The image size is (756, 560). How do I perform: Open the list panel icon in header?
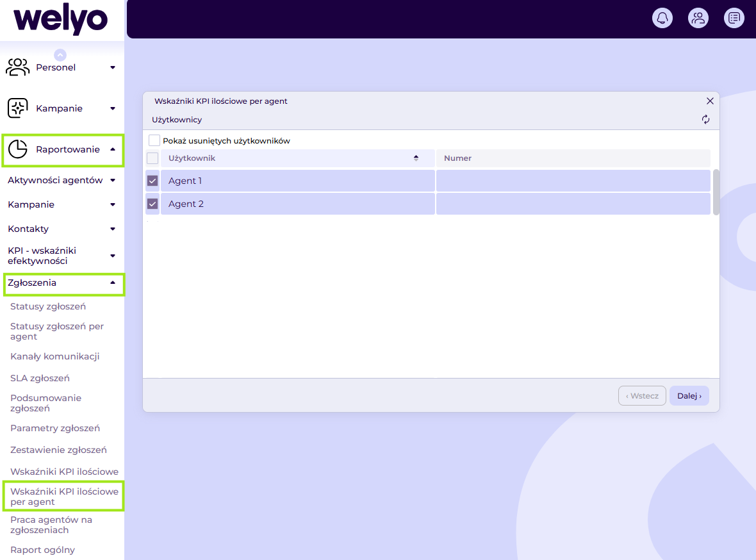pyautogui.click(x=734, y=19)
